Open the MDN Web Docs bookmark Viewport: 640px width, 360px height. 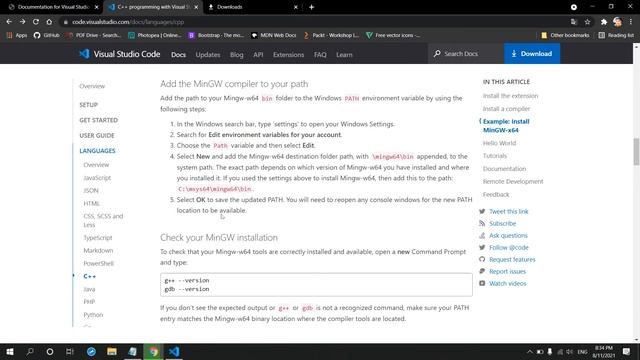point(273,35)
